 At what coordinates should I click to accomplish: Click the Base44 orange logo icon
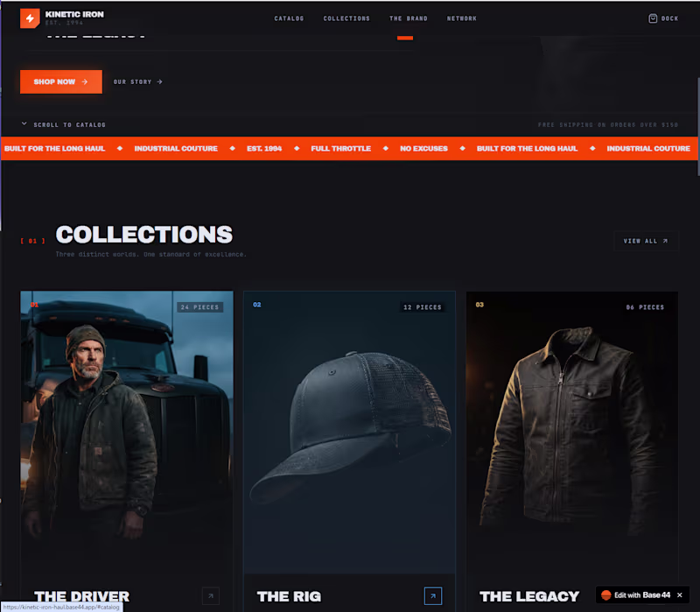[605, 594]
